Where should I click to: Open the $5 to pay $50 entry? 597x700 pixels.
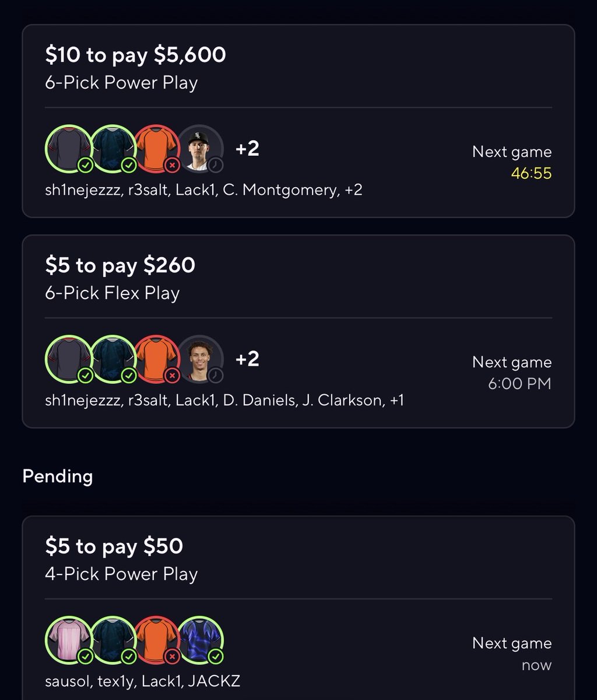click(x=298, y=608)
